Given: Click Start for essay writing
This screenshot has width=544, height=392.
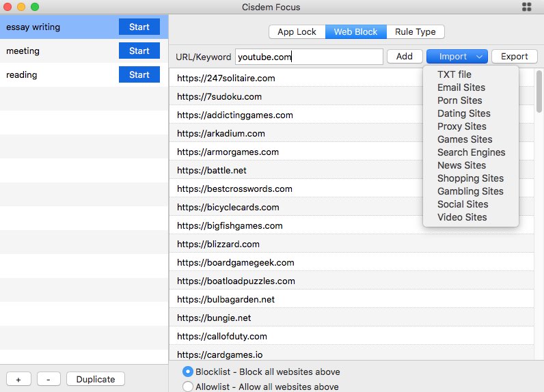Looking at the screenshot, I should click(139, 27).
